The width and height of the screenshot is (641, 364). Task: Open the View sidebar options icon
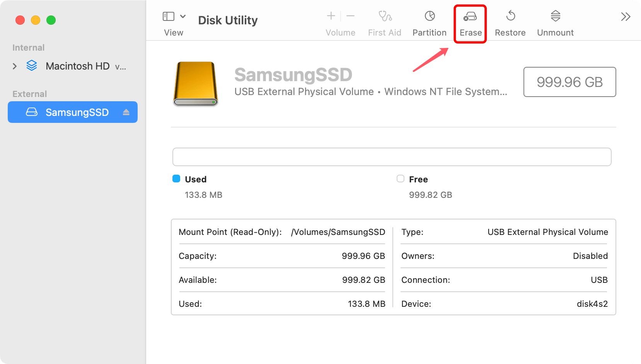169,16
